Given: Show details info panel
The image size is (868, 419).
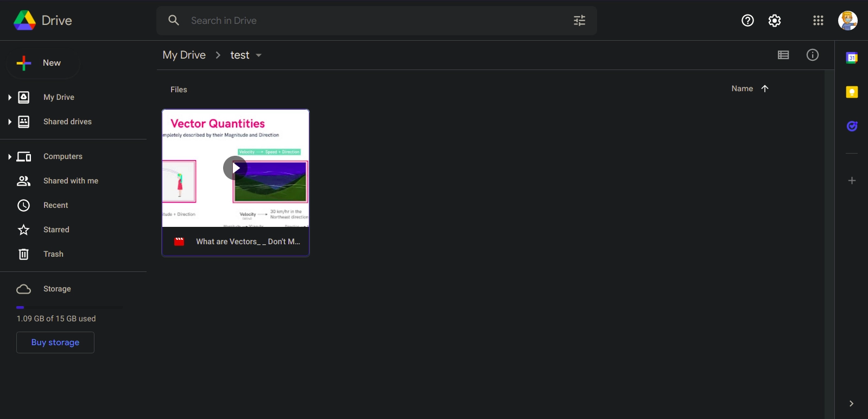Looking at the screenshot, I should 813,55.
